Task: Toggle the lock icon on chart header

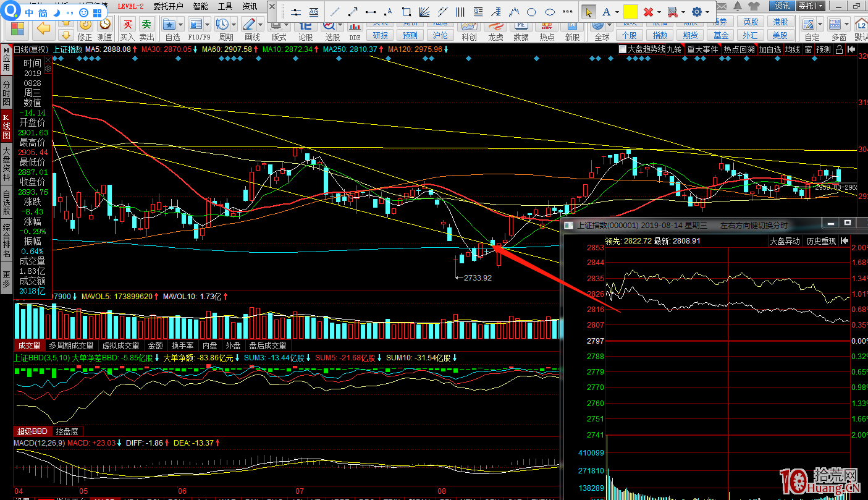Action: click(838, 49)
